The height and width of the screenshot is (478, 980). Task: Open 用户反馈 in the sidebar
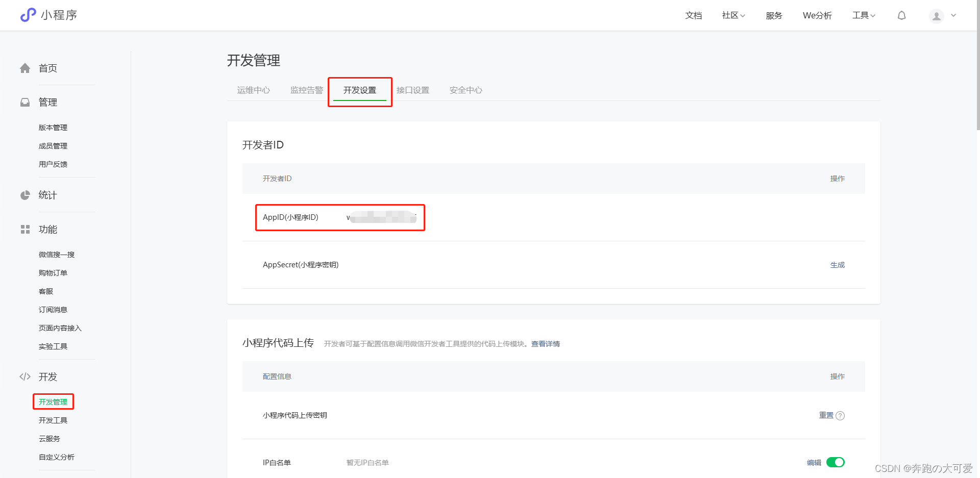coord(53,164)
